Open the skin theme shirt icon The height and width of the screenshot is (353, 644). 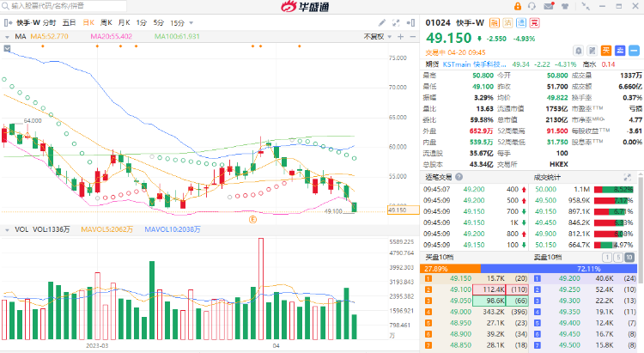566,6
